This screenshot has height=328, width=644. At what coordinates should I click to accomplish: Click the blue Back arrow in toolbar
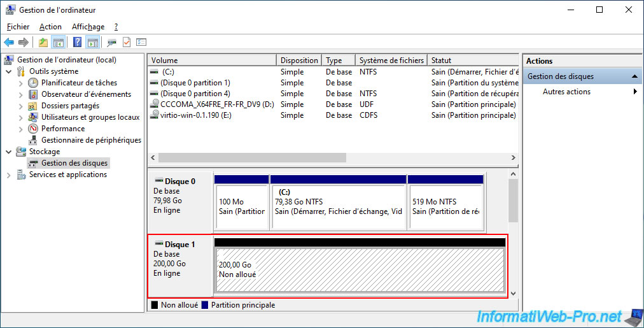pyautogui.click(x=9, y=42)
